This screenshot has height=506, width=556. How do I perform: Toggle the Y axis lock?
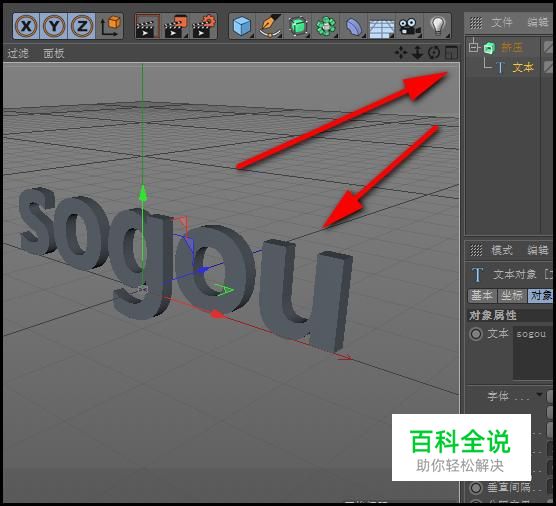(54, 26)
